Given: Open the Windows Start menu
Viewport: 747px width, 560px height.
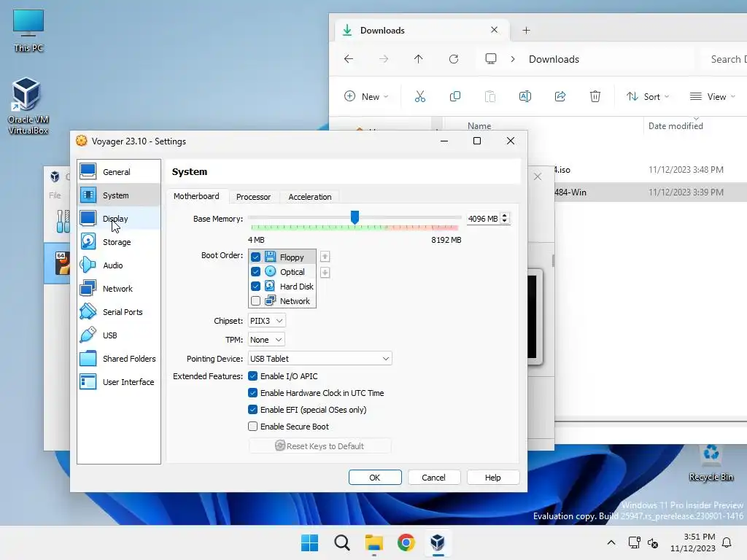Looking at the screenshot, I should pos(309,542).
